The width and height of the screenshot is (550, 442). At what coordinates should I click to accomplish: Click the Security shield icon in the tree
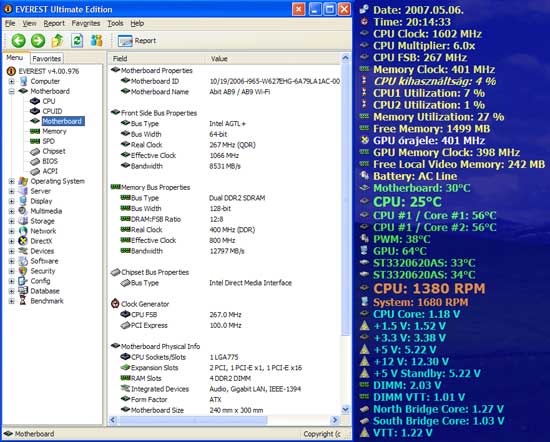pyautogui.click(x=23, y=271)
